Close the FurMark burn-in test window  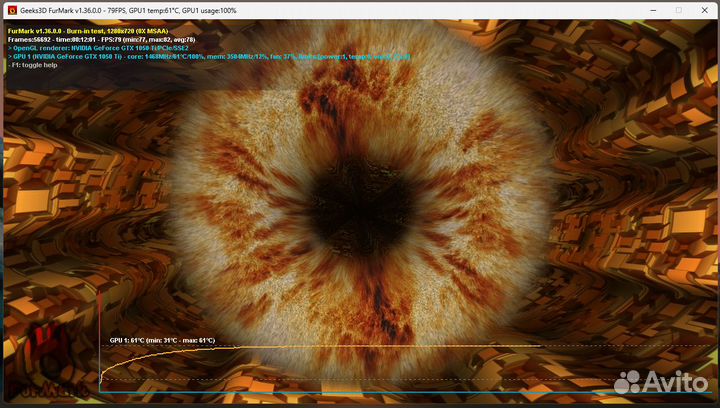700,9
